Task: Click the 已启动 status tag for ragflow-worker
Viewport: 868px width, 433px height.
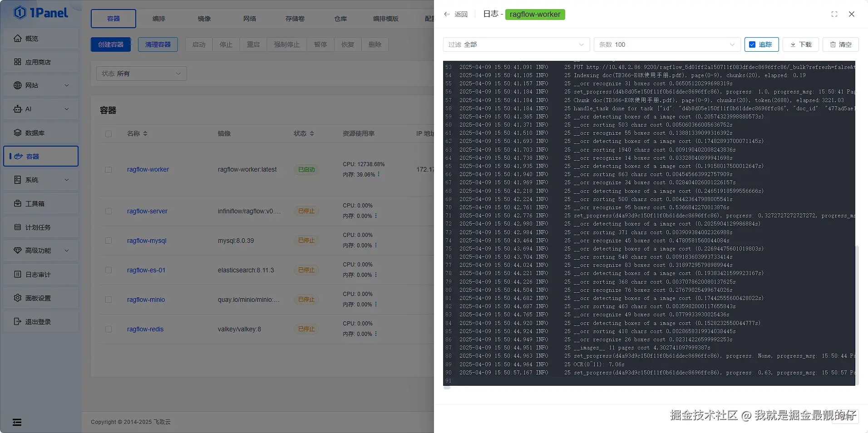Action: coord(306,170)
